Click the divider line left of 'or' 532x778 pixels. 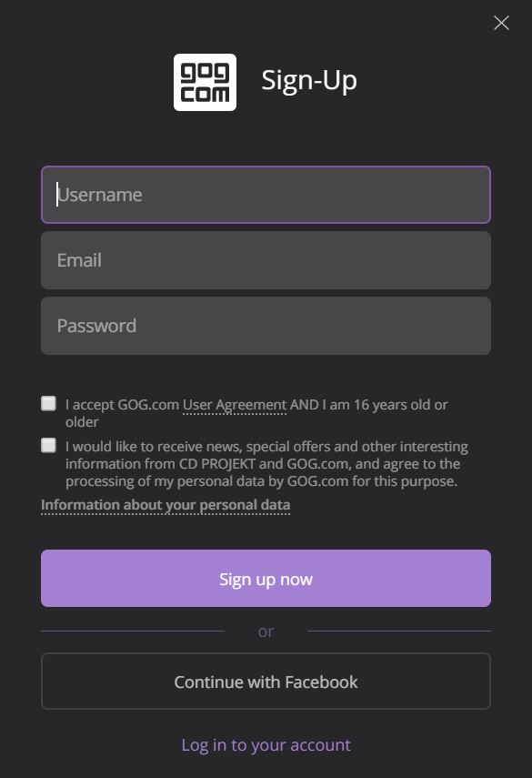pos(133,631)
